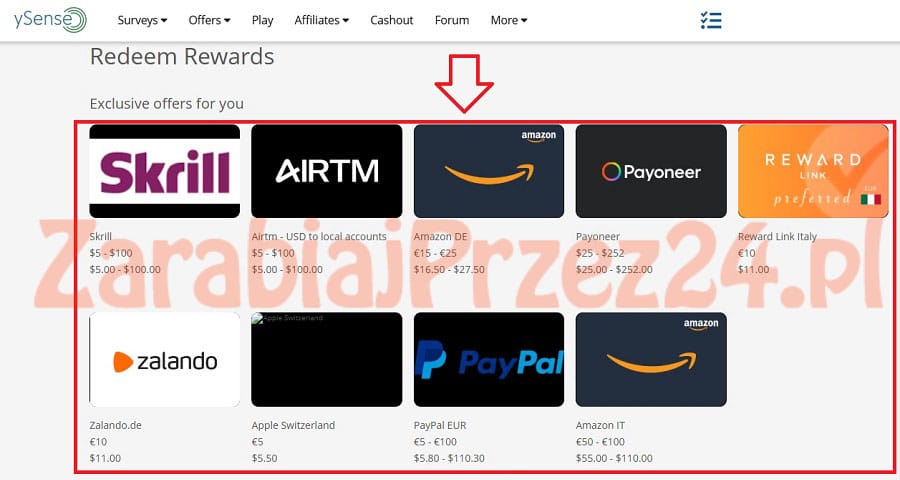Choose the PayPal EUR card image

489,359
